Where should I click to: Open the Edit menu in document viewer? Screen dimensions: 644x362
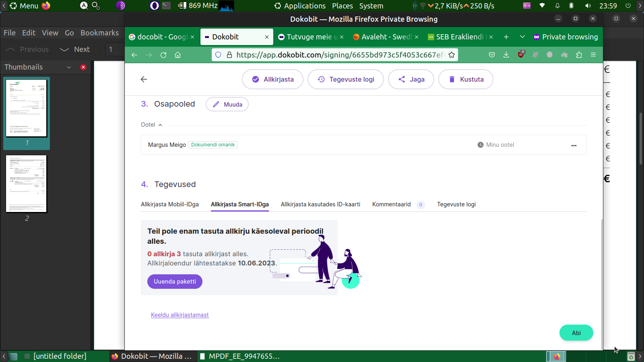click(29, 33)
